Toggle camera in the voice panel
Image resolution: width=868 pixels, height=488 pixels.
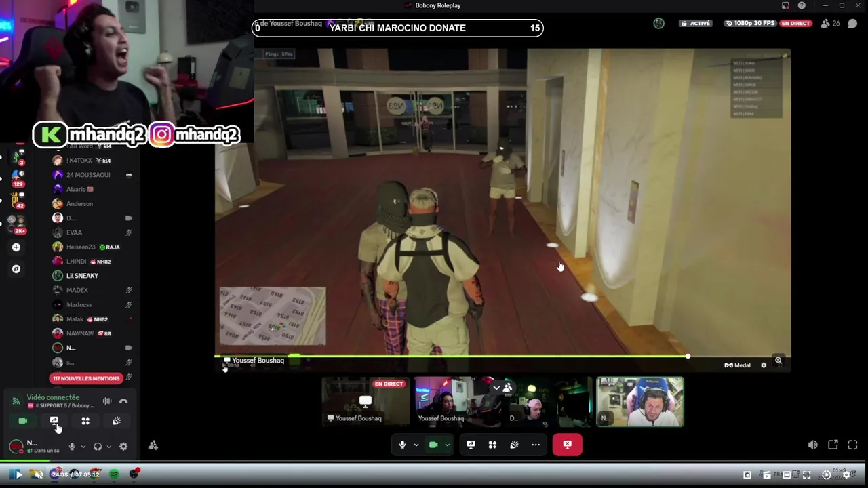click(x=22, y=421)
